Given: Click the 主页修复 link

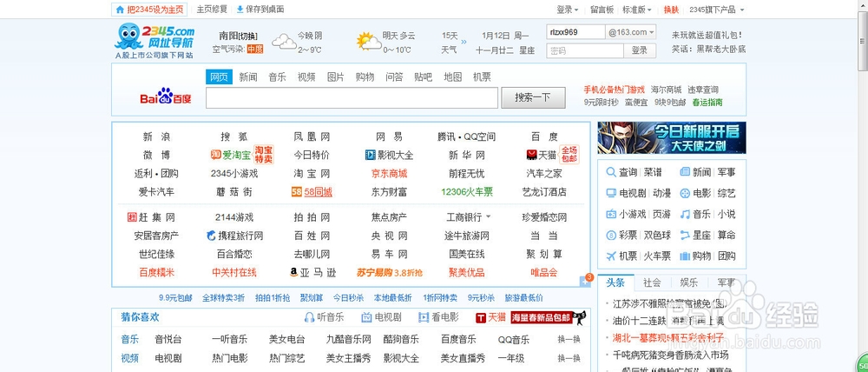Looking at the screenshot, I should (x=212, y=10).
